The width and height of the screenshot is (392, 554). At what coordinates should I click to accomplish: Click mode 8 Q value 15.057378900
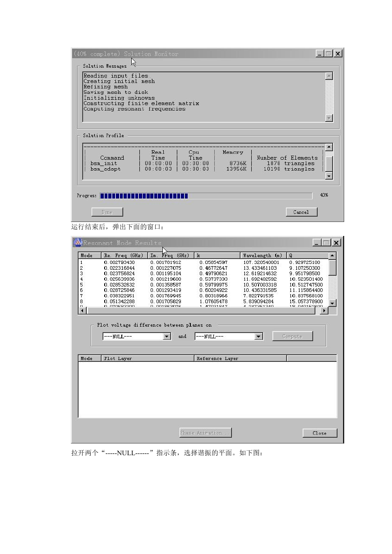(306, 301)
